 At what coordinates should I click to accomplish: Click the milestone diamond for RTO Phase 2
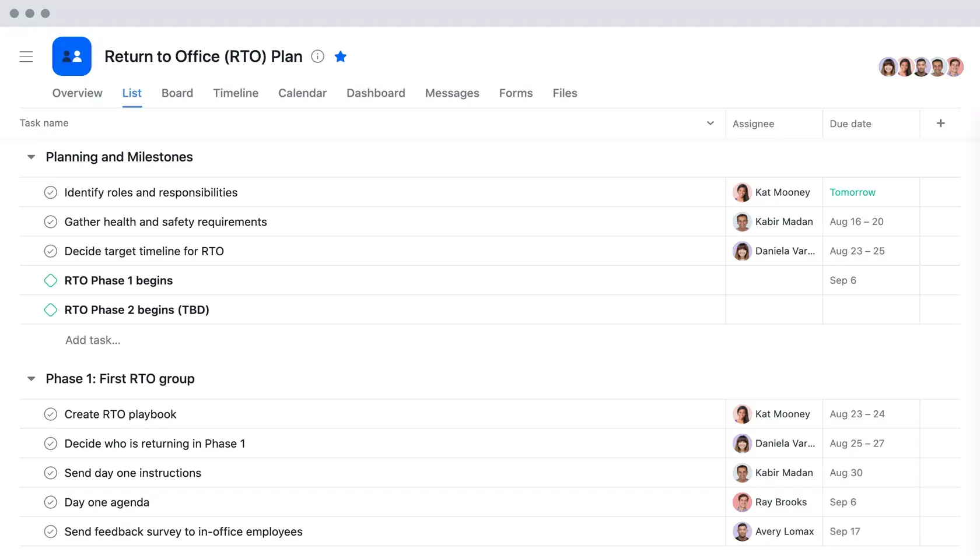[50, 309]
